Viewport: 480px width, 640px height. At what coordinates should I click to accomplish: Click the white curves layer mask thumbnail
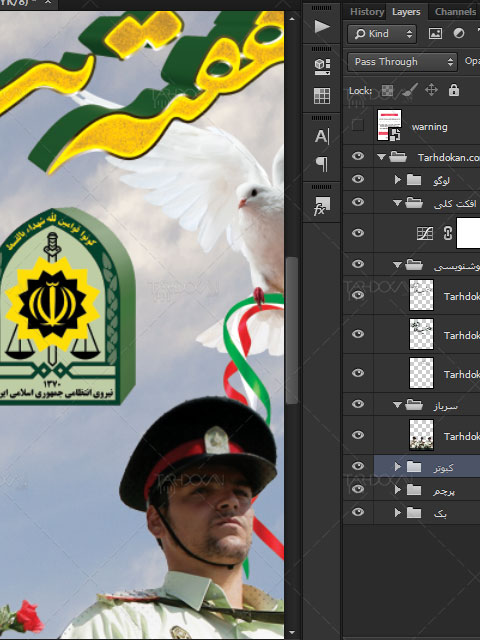pyautogui.click(x=468, y=233)
